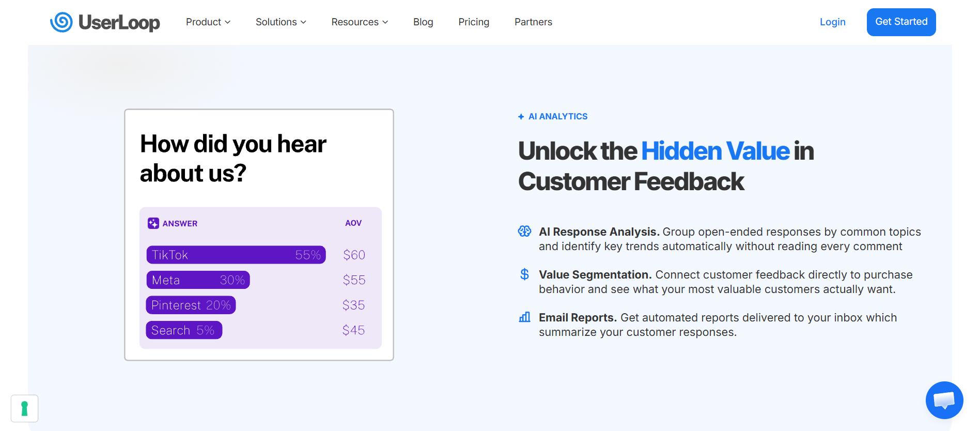The width and height of the screenshot is (980, 431).
Task: Click the highlighted Hidden Value text
Action: click(x=715, y=151)
